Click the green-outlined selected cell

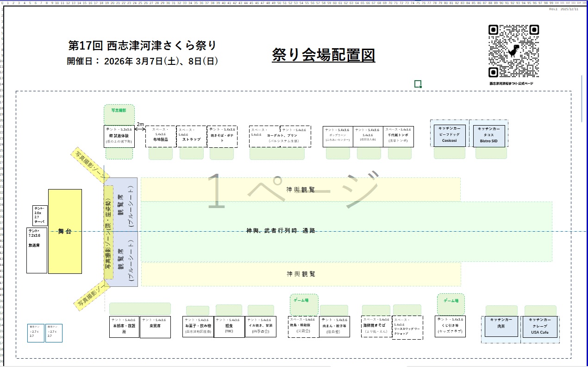[x=418, y=83]
